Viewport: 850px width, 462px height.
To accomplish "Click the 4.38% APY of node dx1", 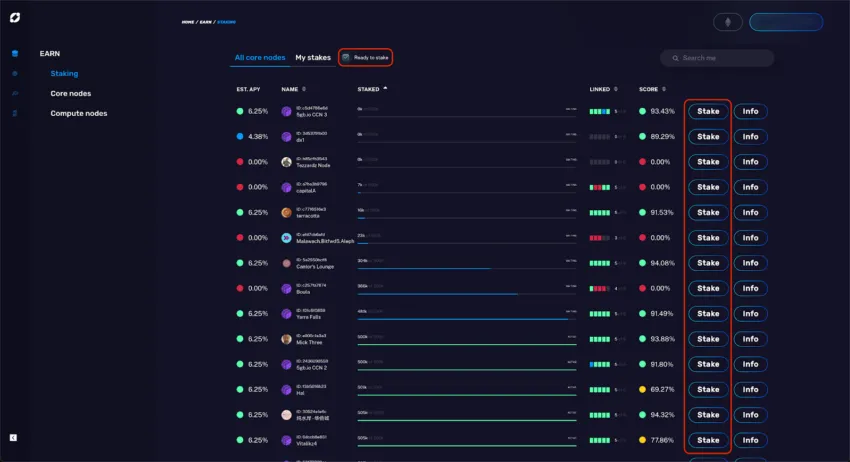I will [258, 137].
